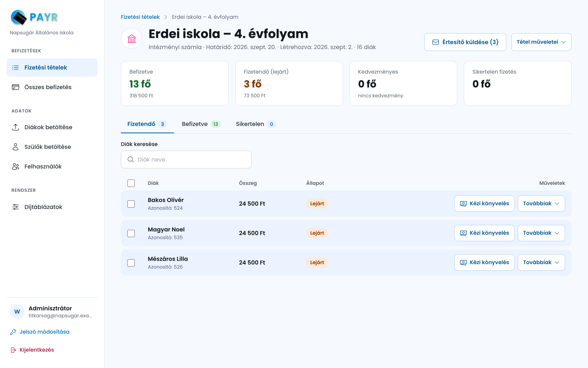This screenshot has width=588, height=368.
Task: Click the cash icon in Bakos Olivér's row
Action: coord(463,204)
